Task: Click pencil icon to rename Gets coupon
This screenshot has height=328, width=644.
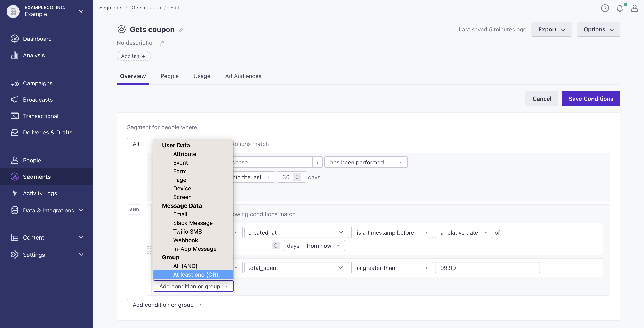Action: (x=181, y=30)
